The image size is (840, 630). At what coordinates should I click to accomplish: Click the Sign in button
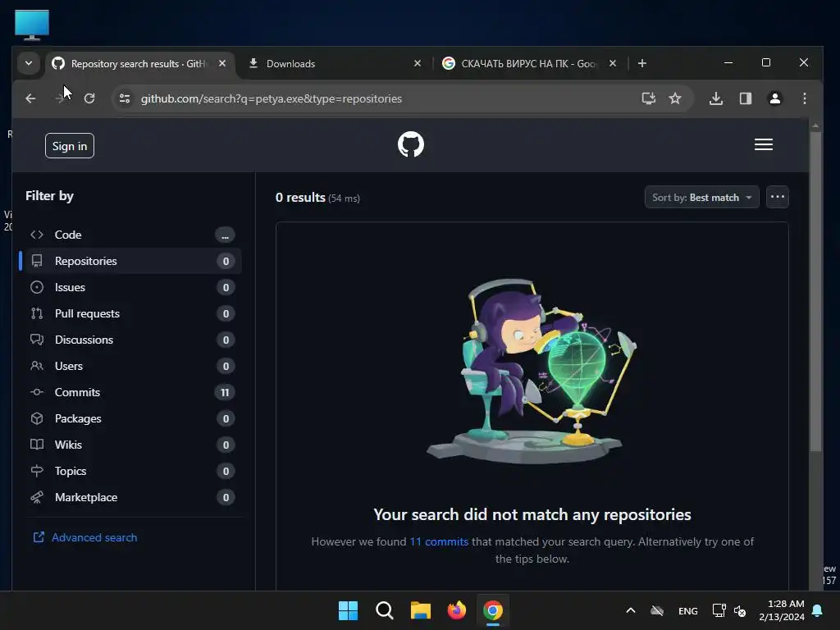click(70, 146)
